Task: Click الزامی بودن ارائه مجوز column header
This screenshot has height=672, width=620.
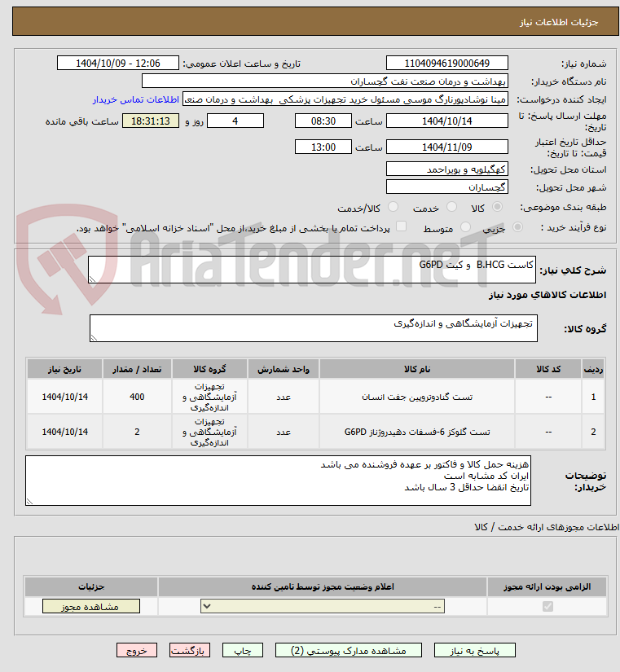Action: pyautogui.click(x=547, y=586)
